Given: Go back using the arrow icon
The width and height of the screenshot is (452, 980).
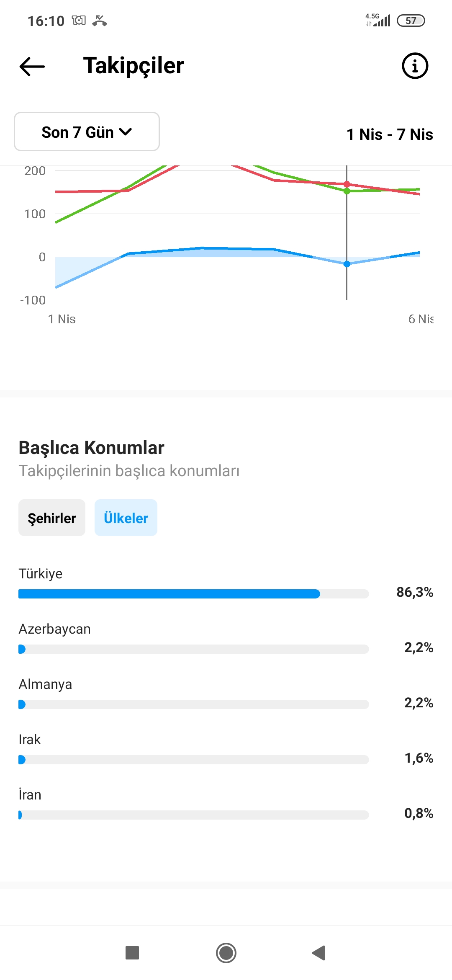Looking at the screenshot, I should coord(32,66).
